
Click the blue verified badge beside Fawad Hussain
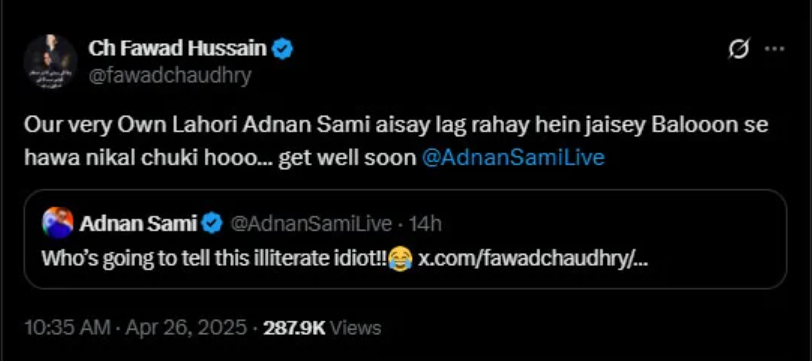pos(283,49)
